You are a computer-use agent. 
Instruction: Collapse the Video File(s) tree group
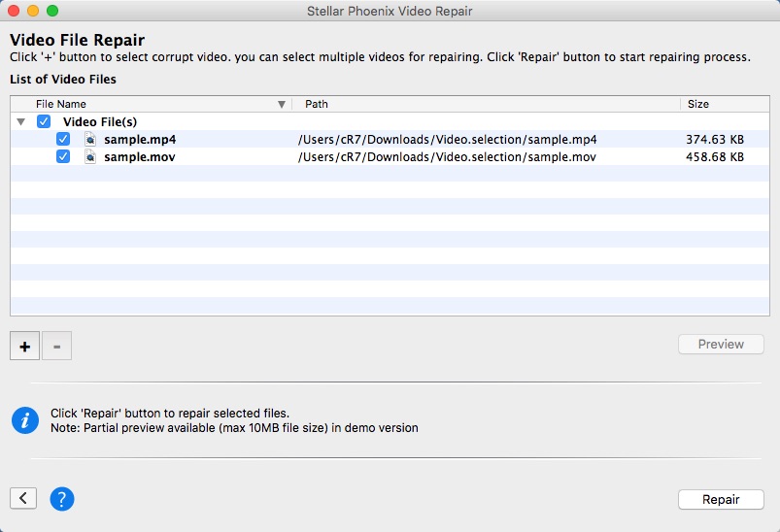[x=21, y=121]
